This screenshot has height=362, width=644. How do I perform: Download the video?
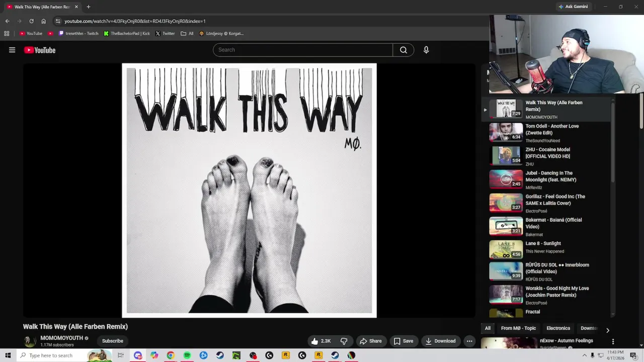point(440,341)
